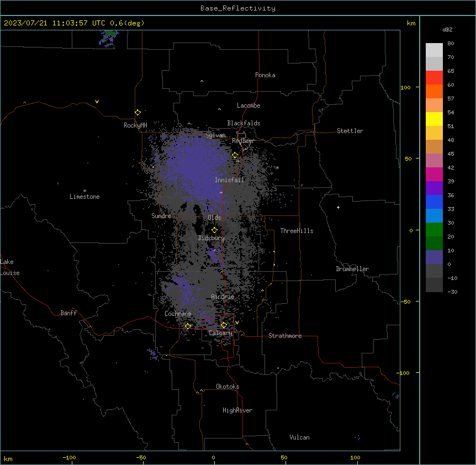Click the Banff label

pyautogui.click(x=68, y=313)
